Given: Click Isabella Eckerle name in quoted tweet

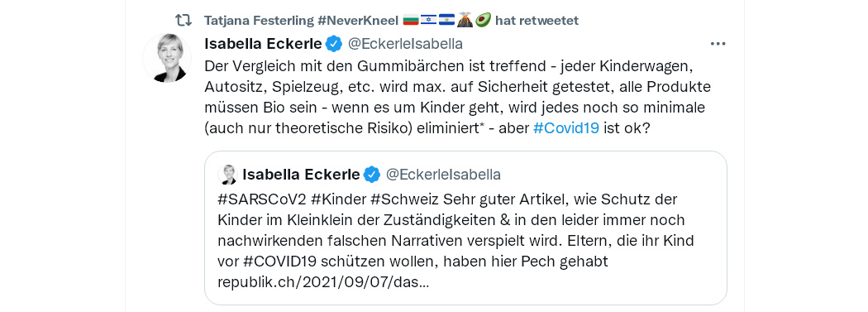Looking at the screenshot, I should tap(301, 175).
